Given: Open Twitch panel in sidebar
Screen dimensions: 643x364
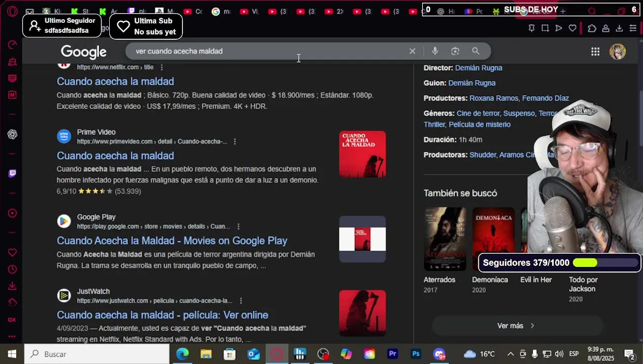Looking at the screenshot, I should (x=12, y=173).
